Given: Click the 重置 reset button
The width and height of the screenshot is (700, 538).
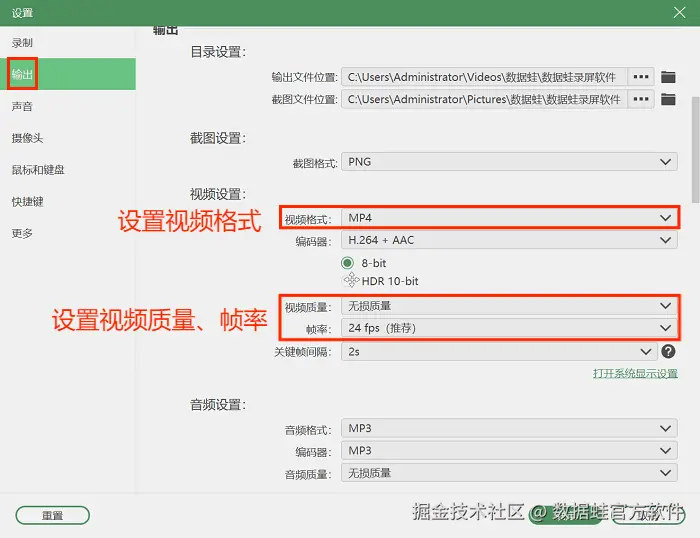Looking at the screenshot, I should [x=53, y=515].
